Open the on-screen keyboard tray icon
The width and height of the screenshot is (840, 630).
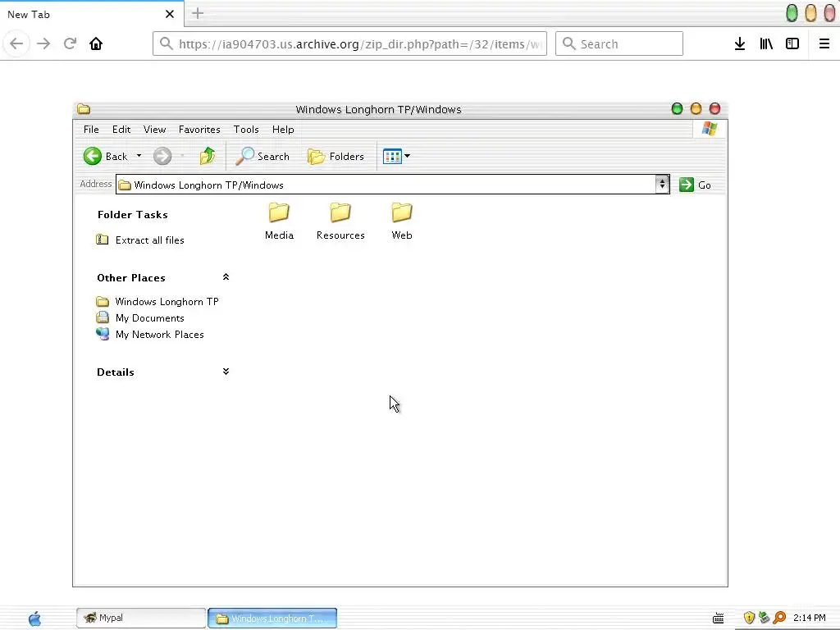[719, 619]
